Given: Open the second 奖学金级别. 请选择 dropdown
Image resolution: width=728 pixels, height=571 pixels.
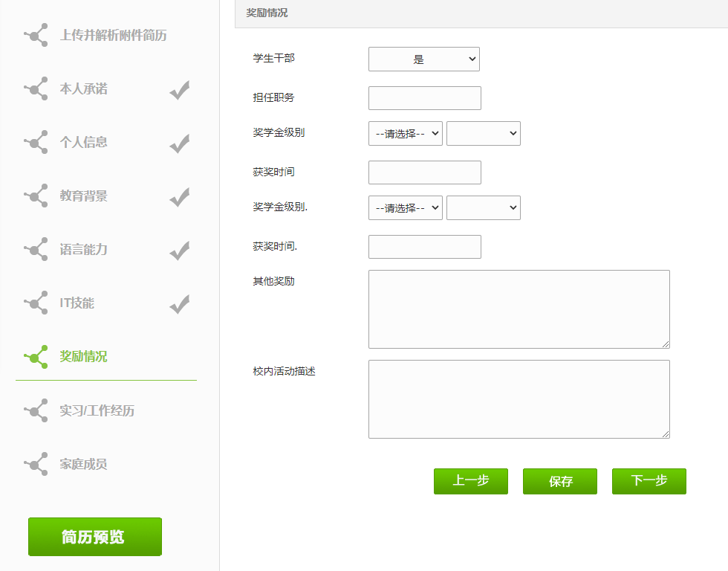Looking at the screenshot, I should (405, 208).
